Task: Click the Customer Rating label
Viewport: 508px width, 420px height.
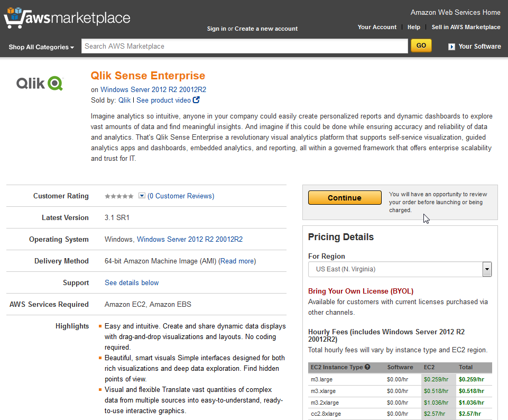Action: pyautogui.click(x=61, y=196)
